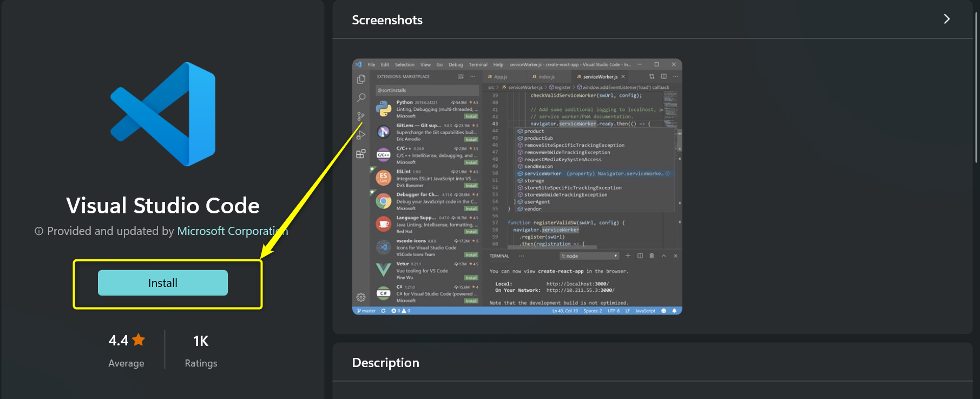Click the 'Visual Studio Code' app title
The image size is (980, 399).
163,206
